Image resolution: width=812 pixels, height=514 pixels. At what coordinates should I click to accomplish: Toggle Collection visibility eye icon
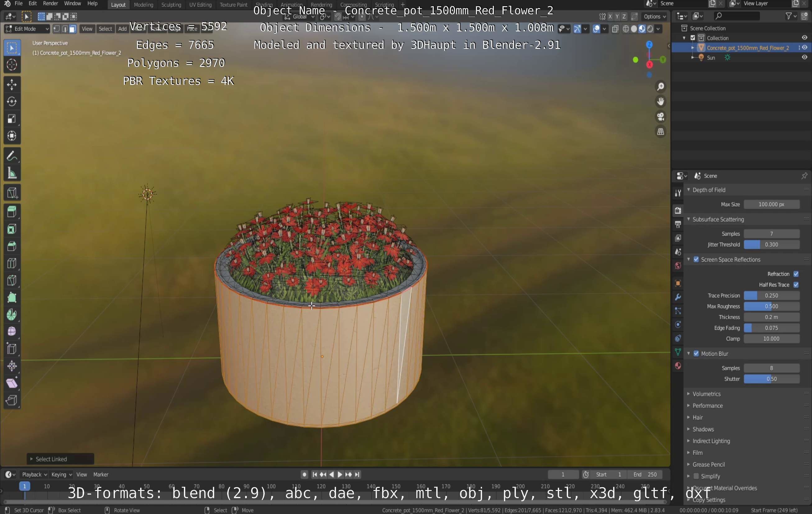point(805,38)
